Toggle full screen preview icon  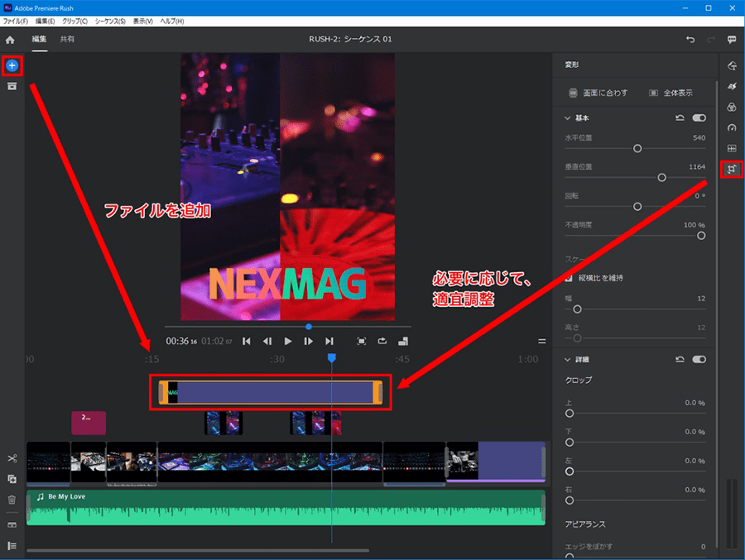pyautogui.click(x=362, y=341)
